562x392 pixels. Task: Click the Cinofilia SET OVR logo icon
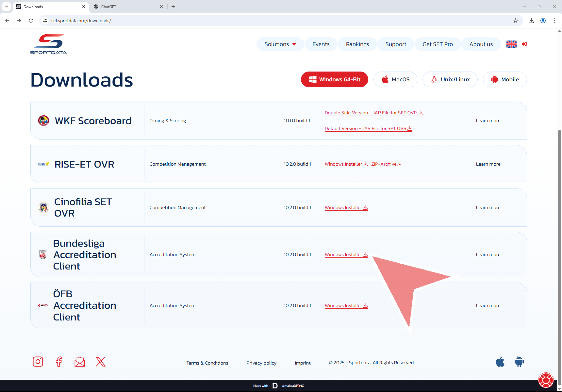pyautogui.click(x=43, y=207)
